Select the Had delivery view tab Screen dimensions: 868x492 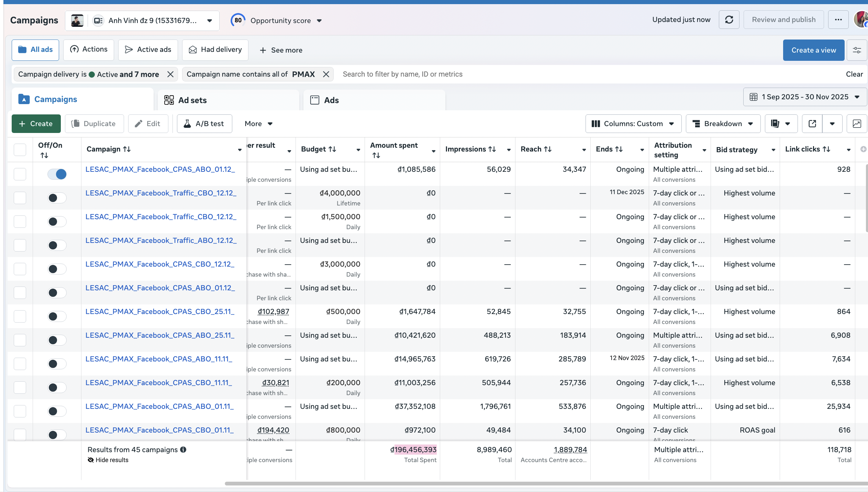(x=215, y=50)
